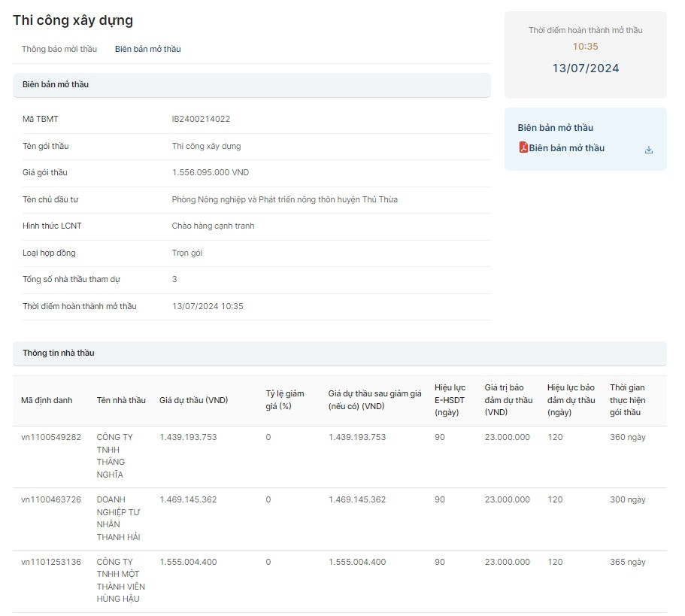
Task: Click contractor DOANH NGHIỆP TƯ NHÂN THANH HẢI
Action: (x=118, y=518)
